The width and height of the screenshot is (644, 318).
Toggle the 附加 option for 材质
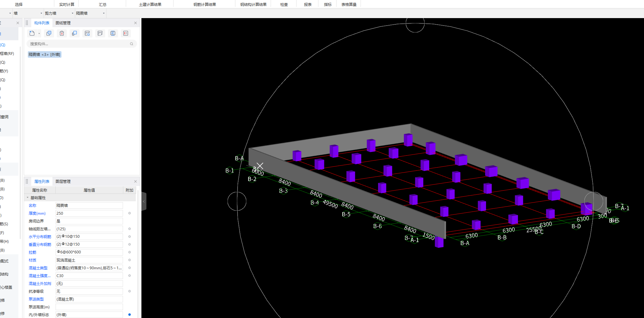[130, 260]
